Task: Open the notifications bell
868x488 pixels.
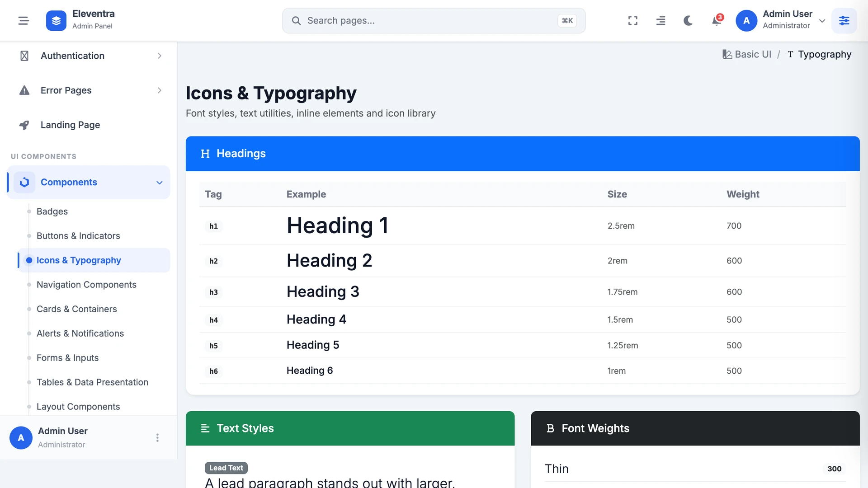Action: pyautogui.click(x=717, y=20)
